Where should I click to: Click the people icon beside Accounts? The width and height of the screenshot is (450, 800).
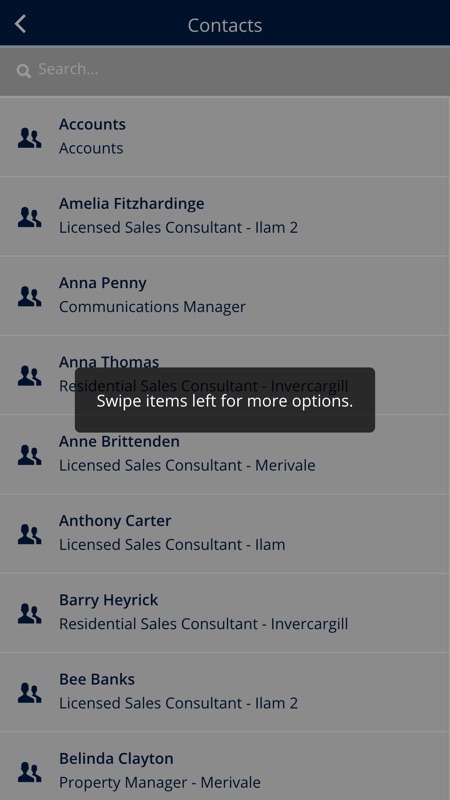click(30, 138)
